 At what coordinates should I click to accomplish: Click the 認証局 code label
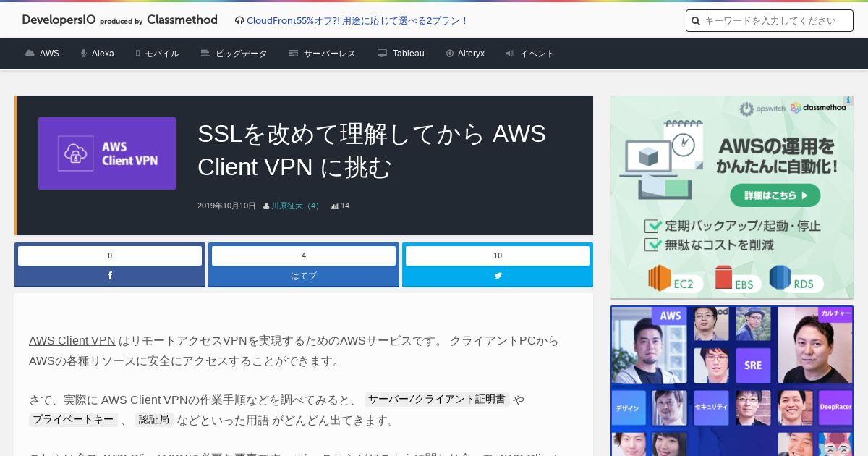click(x=154, y=420)
